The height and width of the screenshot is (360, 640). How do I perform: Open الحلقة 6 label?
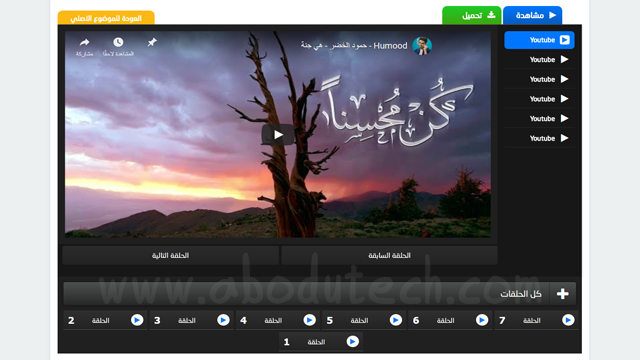[x=446, y=320]
